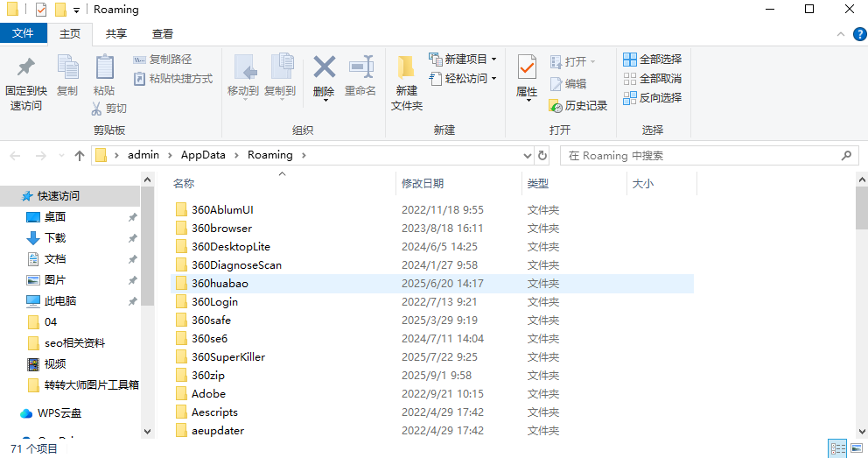Open the Easy Access dropdown
The height and width of the screenshot is (458, 868).
[464, 78]
